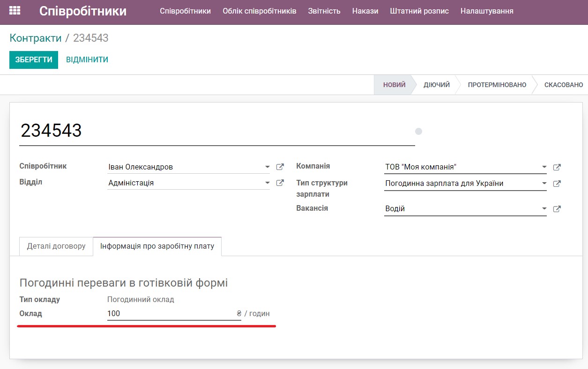Click the ЗБЕРЕГТИ button

(x=33, y=60)
